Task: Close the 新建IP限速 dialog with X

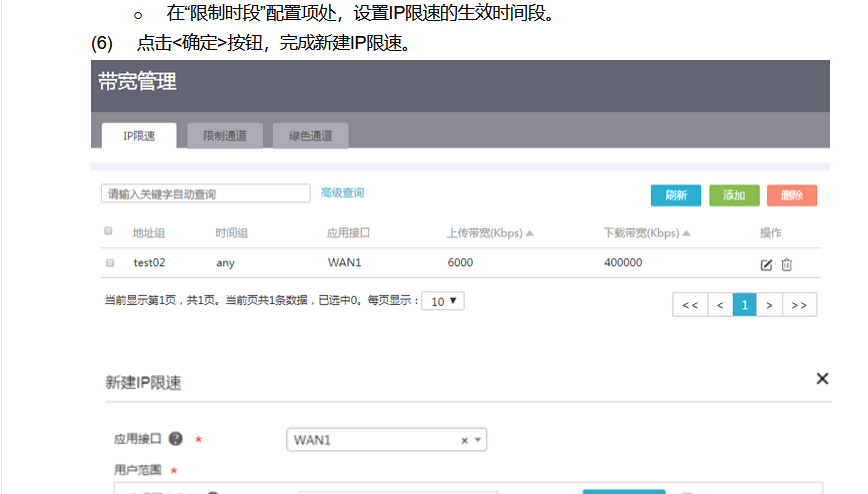Action: [x=822, y=379]
